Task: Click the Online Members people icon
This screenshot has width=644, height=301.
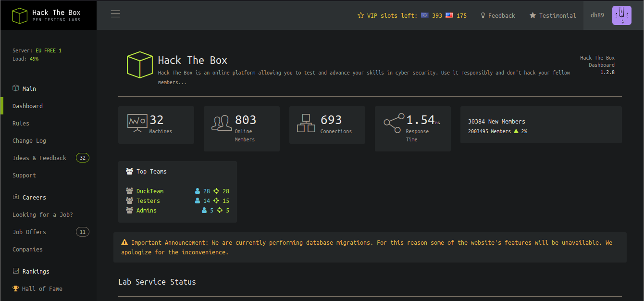Action: 222,123
